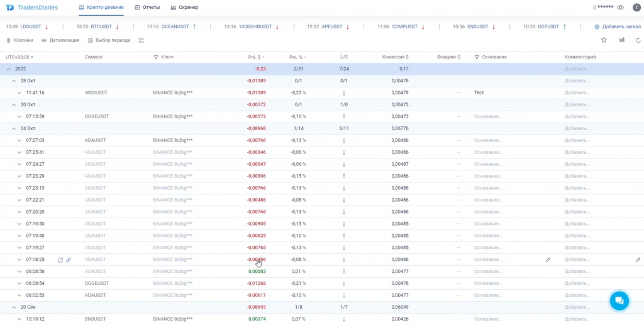Click the filter settings icon after Выбор периода
The image size is (644, 325).
(142, 40)
